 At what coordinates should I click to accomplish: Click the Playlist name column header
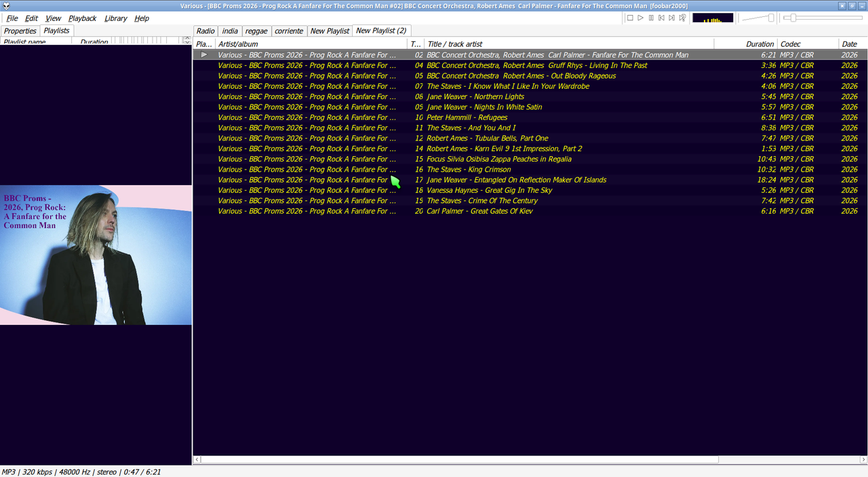click(x=39, y=42)
